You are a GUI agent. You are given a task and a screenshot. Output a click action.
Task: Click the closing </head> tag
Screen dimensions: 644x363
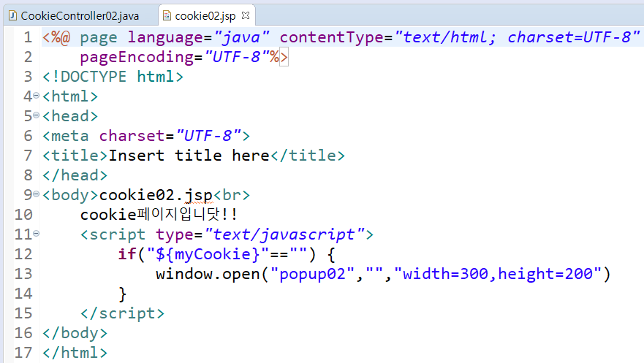tap(75, 175)
